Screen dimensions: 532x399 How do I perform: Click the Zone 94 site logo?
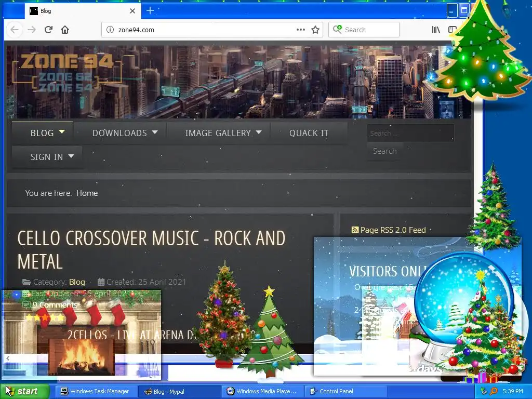click(67, 73)
